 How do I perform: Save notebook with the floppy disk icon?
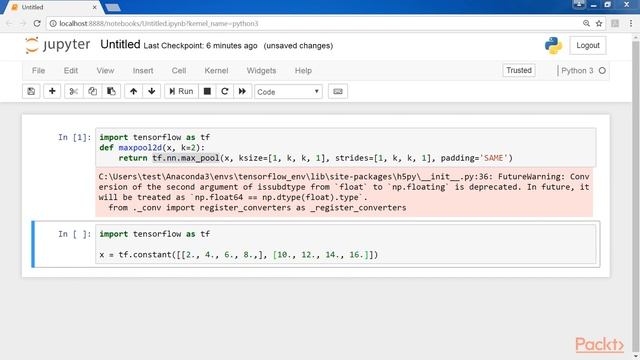(x=31, y=91)
